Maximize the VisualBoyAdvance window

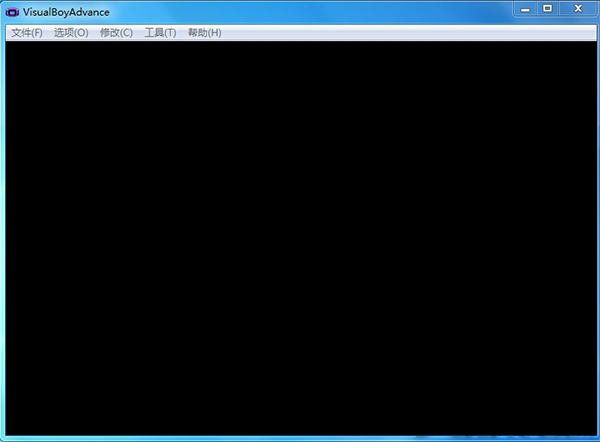click(x=547, y=9)
